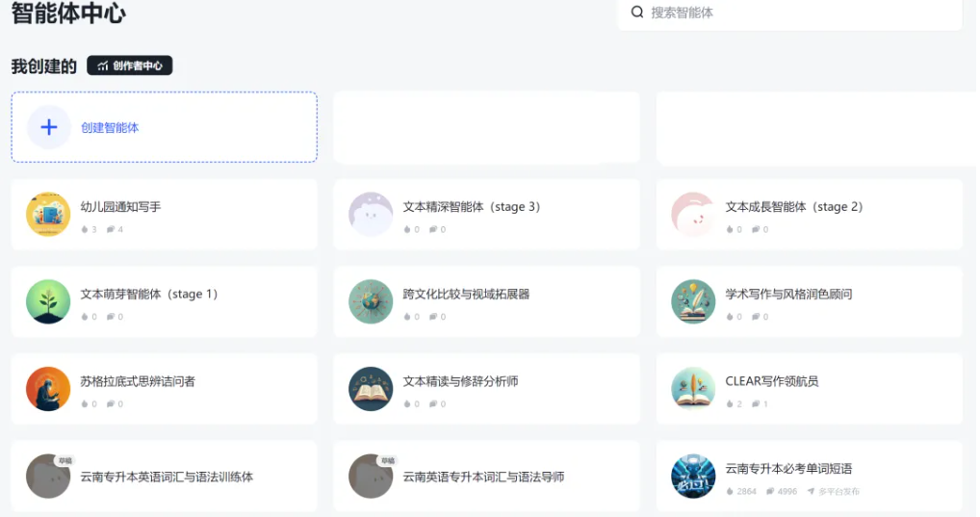
Task: Select draft 云南专升本英语词汇与语法训练体
Action: click(167, 477)
